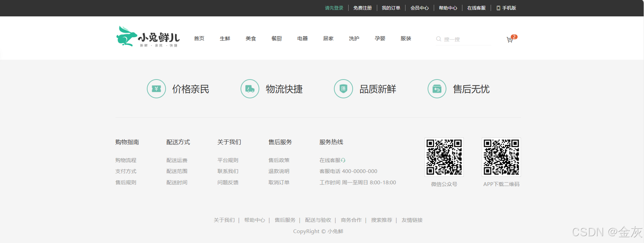Click the 请先登录 login link
Image resolution: width=644 pixels, height=243 pixels.
[334, 8]
